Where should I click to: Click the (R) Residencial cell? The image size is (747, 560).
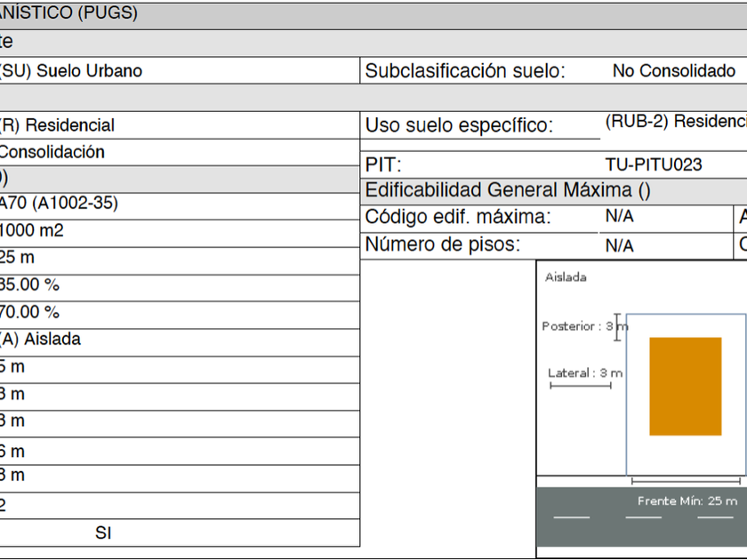[58, 125]
